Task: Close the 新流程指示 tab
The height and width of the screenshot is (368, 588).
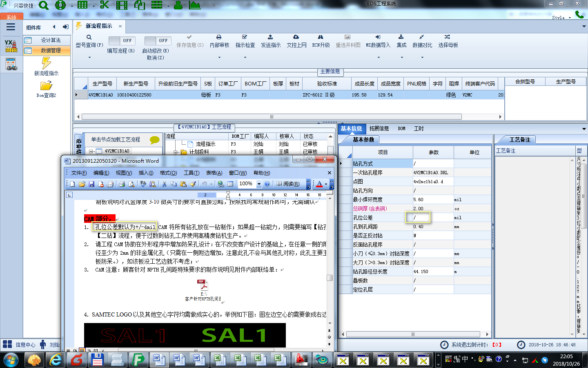Action: pos(120,26)
